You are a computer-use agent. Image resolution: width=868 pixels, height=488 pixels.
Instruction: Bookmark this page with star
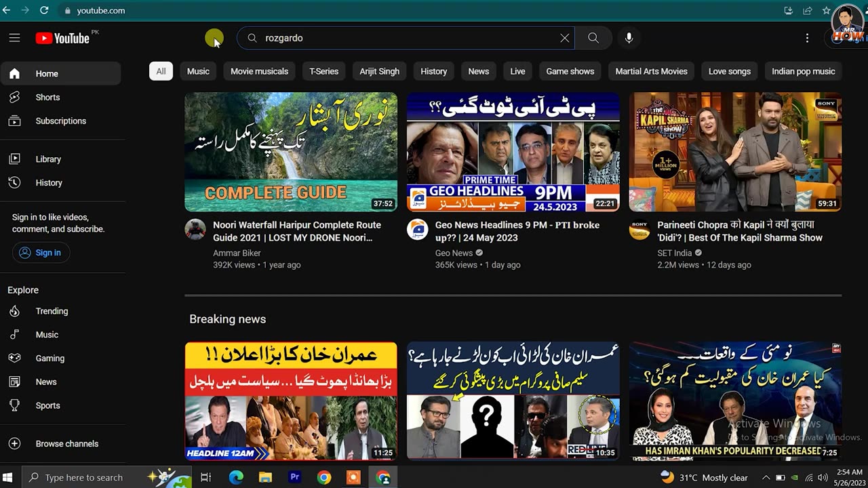point(826,10)
